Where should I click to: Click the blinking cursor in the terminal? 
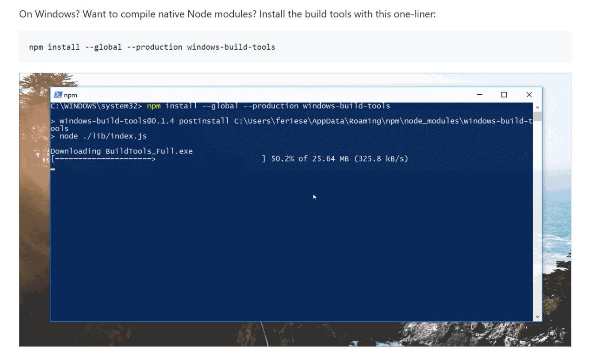pos(53,169)
